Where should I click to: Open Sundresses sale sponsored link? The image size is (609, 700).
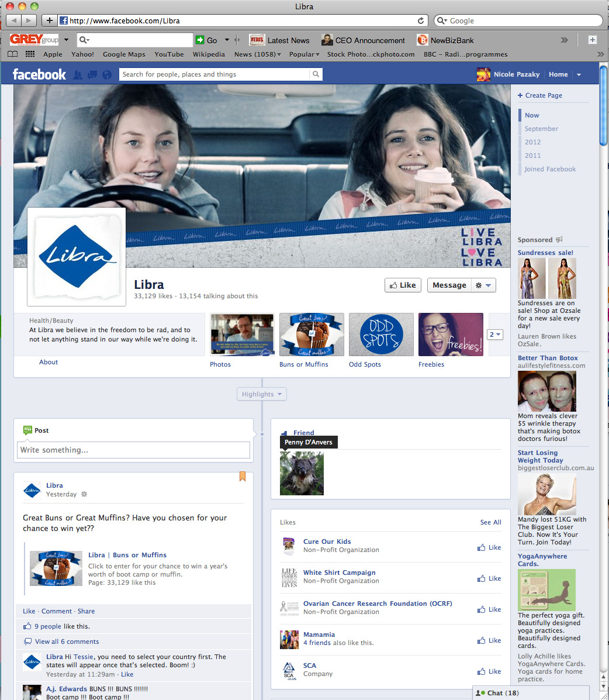545,253
